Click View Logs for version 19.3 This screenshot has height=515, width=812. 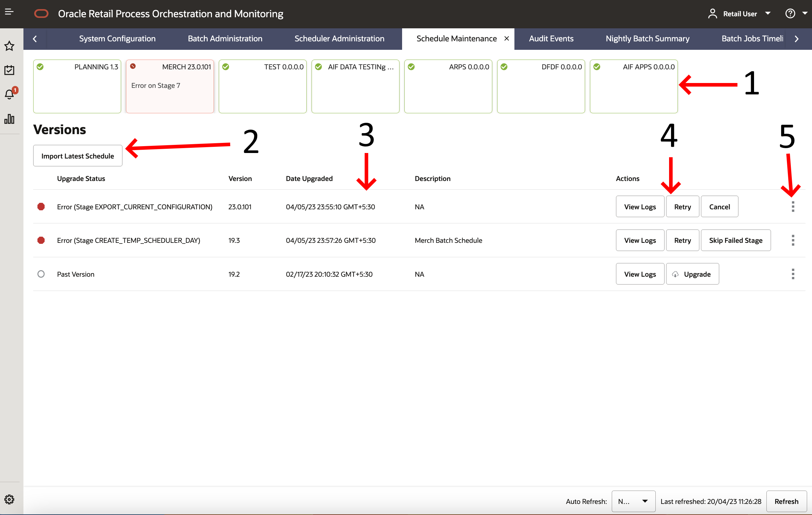(640, 240)
